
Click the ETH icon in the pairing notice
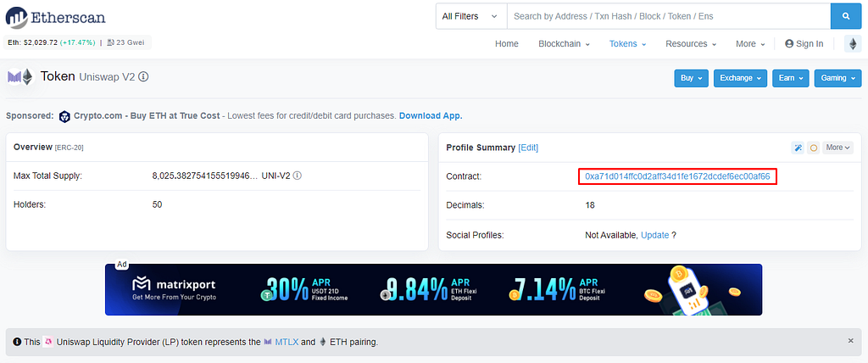click(323, 342)
